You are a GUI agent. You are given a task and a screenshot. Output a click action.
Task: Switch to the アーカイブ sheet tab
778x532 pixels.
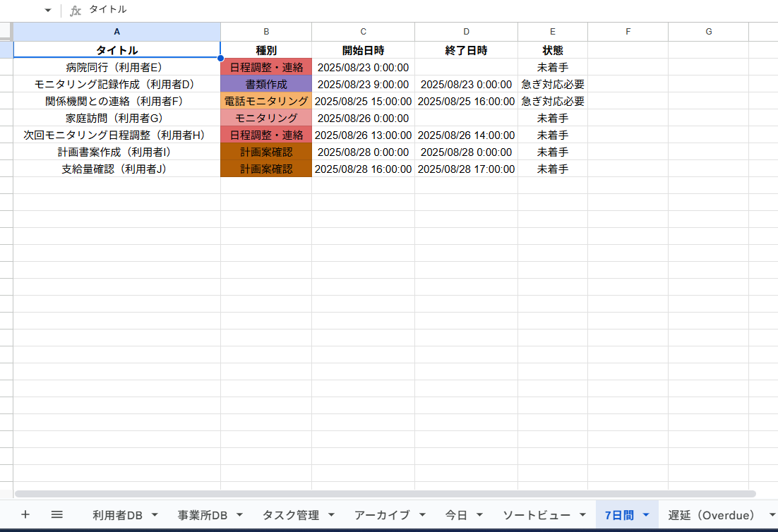(x=382, y=515)
